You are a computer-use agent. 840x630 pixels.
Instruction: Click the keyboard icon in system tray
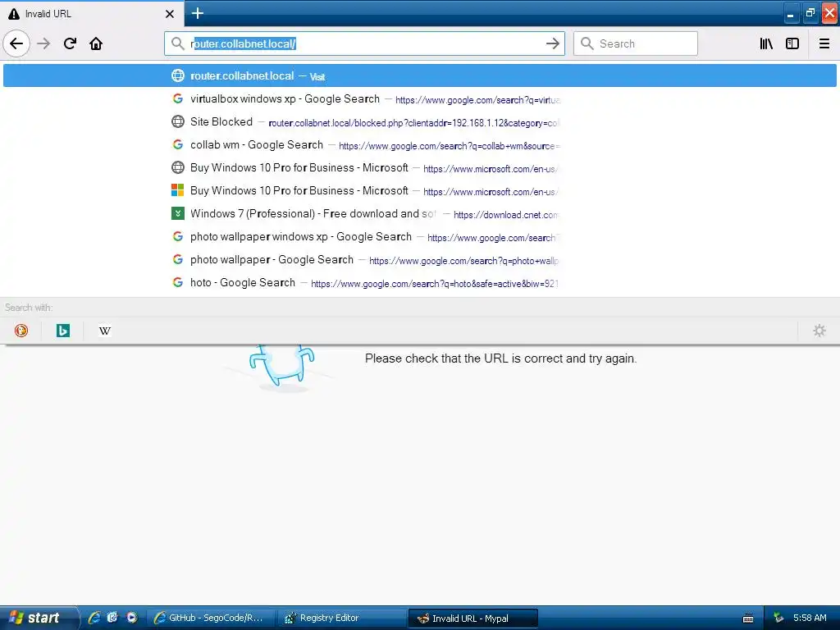pos(748,619)
